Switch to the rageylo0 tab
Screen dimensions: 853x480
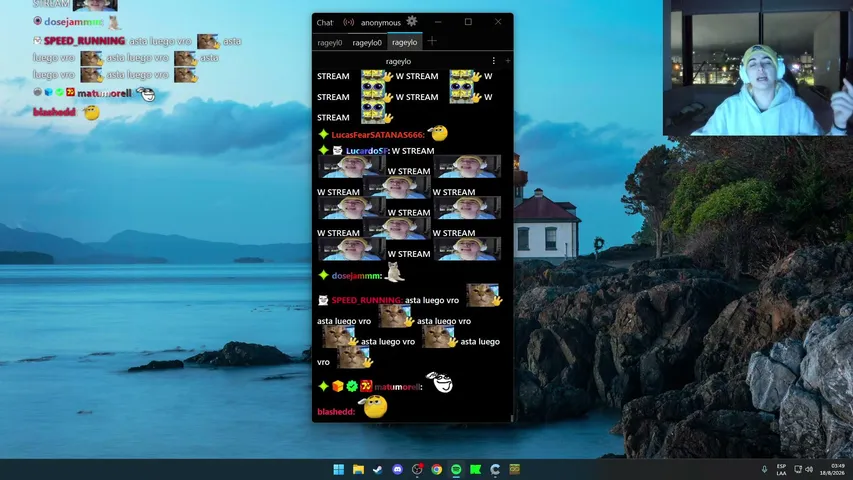coord(367,42)
